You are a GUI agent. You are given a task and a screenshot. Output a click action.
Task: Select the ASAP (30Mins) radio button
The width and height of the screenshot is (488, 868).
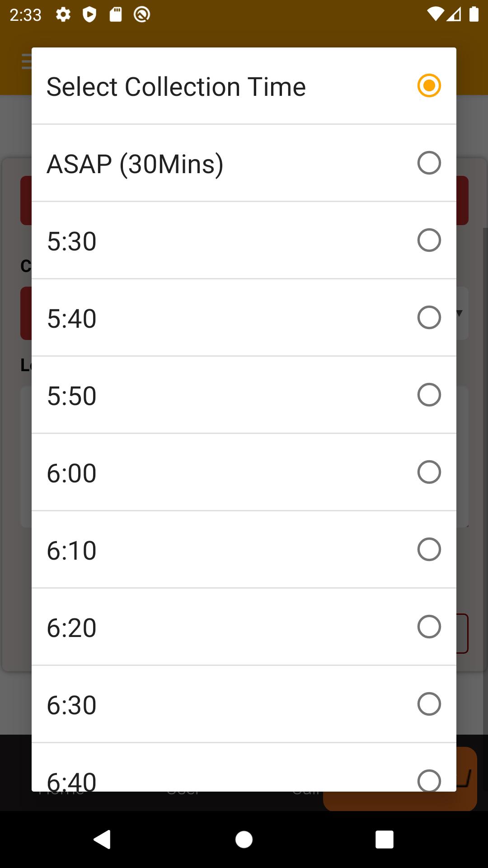pyautogui.click(x=429, y=163)
